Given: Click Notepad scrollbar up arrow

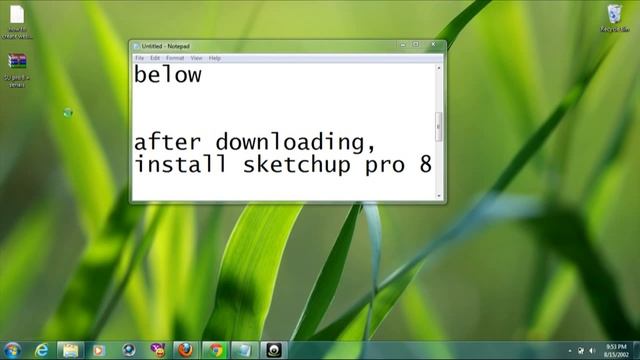Looking at the screenshot, I should [439, 68].
